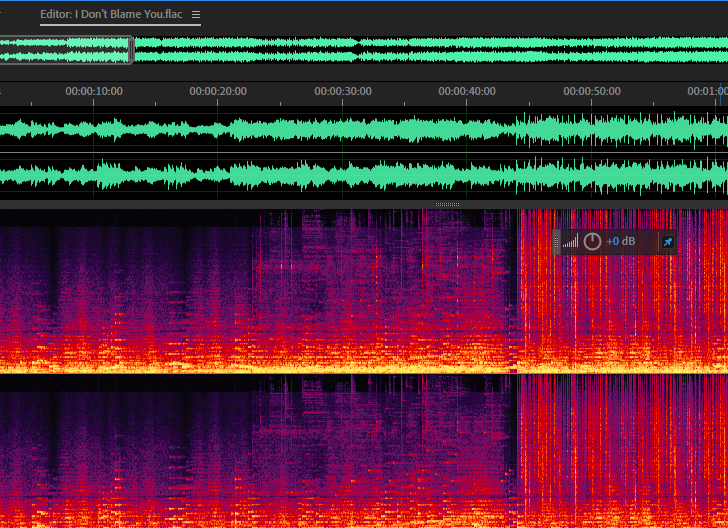Click the blue playhead marker near 00:01:00
The width and height of the screenshot is (728, 528).
click(721, 94)
